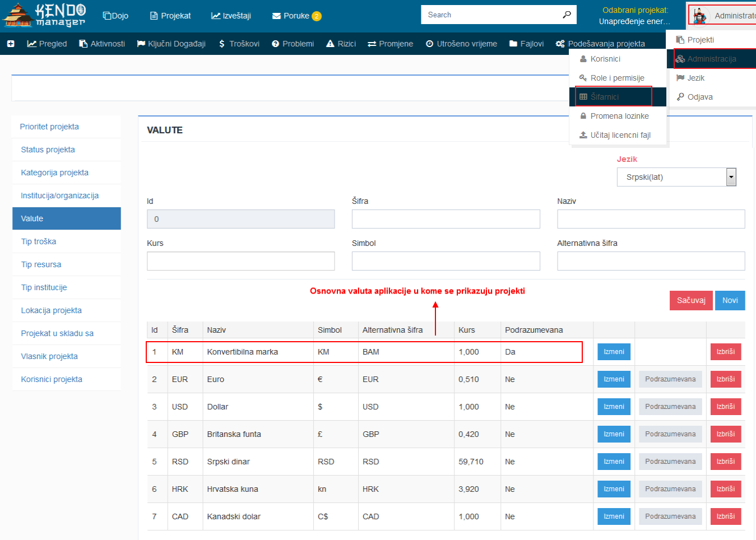The width and height of the screenshot is (756, 540).
Task: Click Izbriši for Hrvatska kuna row
Action: [726, 489]
